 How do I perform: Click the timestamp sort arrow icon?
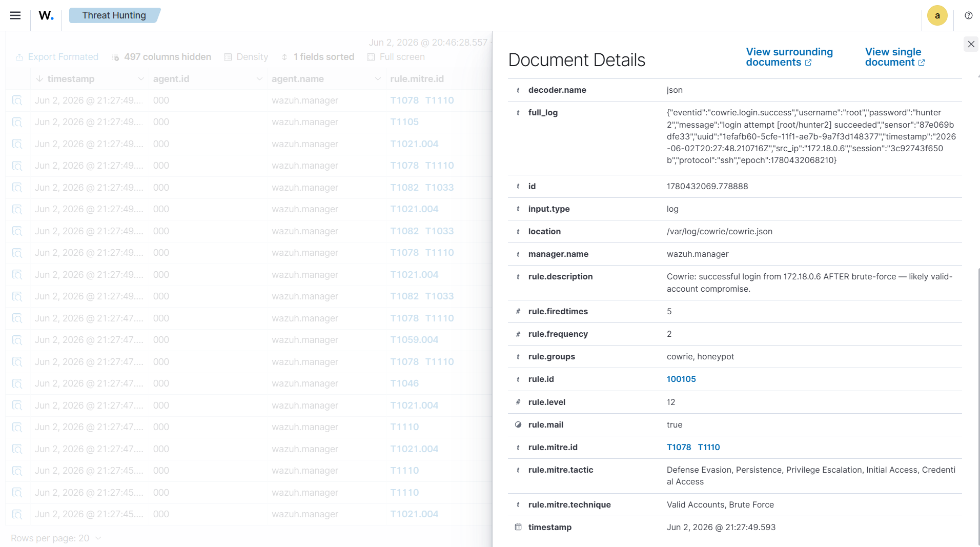[39, 79]
